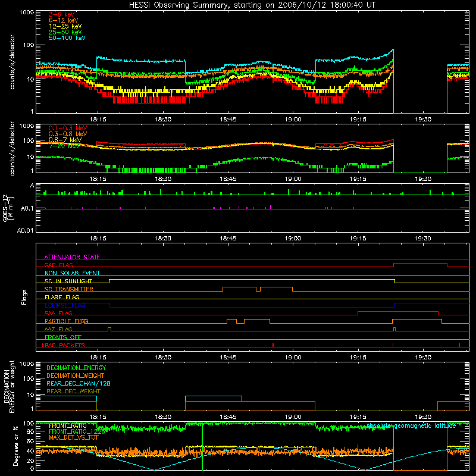Viewport: 476px width, 476px height.
Task: Select the 12-25 keV legend label
Action: pos(65,26)
